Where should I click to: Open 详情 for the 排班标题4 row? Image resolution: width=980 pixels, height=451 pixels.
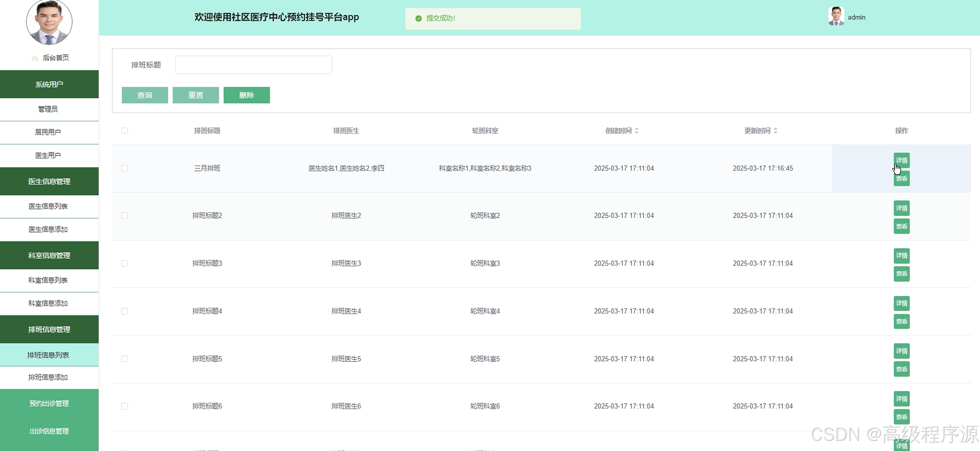[x=901, y=303]
